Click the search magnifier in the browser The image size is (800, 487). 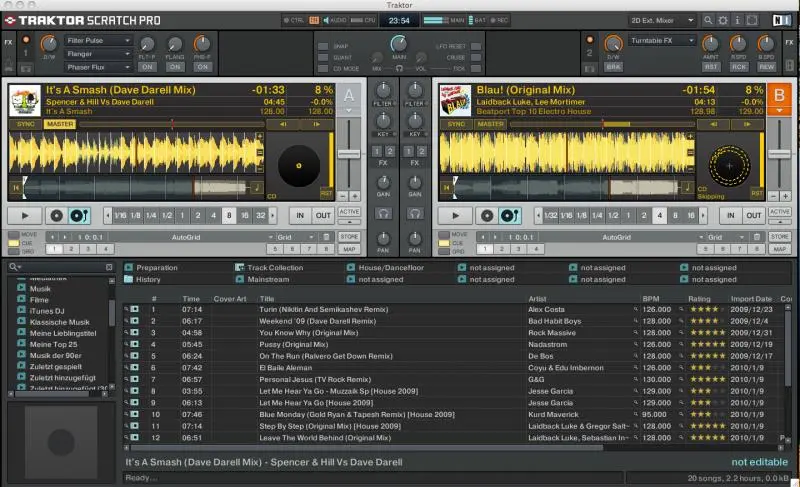14,267
